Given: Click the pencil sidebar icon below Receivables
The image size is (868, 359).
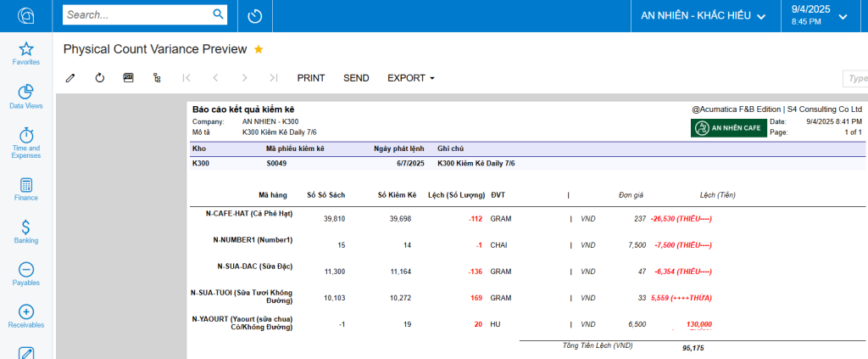Looking at the screenshot, I should pyautogui.click(x=26, y=353).
